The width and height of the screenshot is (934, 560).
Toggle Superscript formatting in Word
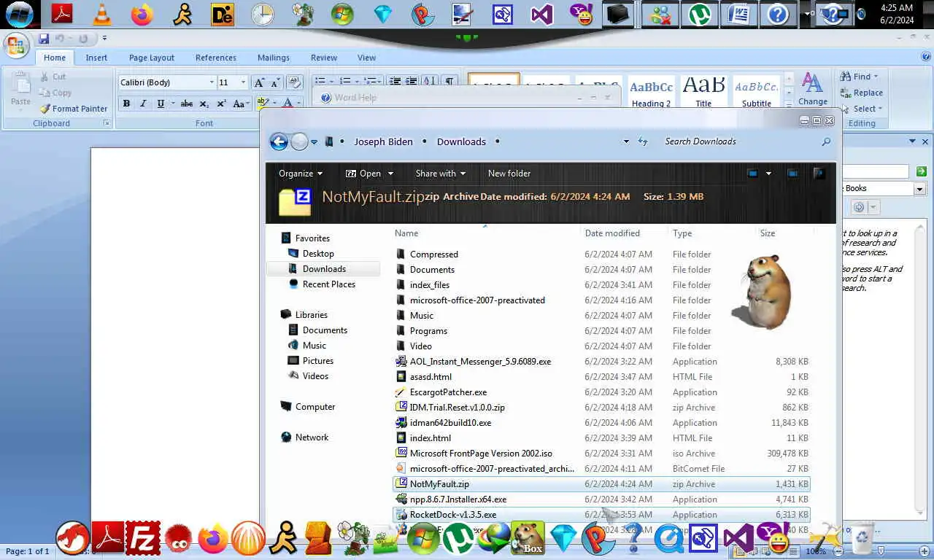tap(221, 104)
